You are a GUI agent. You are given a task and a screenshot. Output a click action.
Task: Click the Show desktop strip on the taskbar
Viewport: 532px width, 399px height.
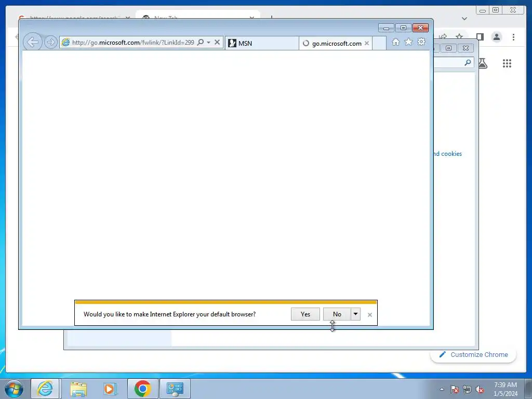(x=528, y=389)
